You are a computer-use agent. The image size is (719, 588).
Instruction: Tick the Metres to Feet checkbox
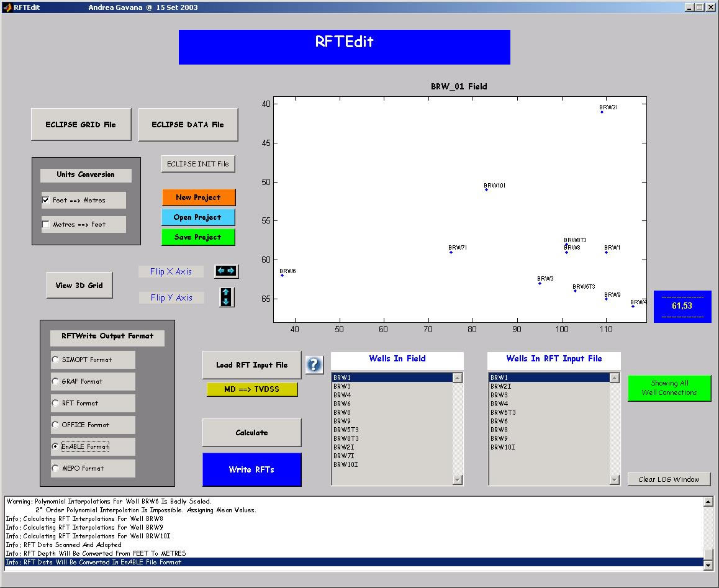(x=46, y=224)
